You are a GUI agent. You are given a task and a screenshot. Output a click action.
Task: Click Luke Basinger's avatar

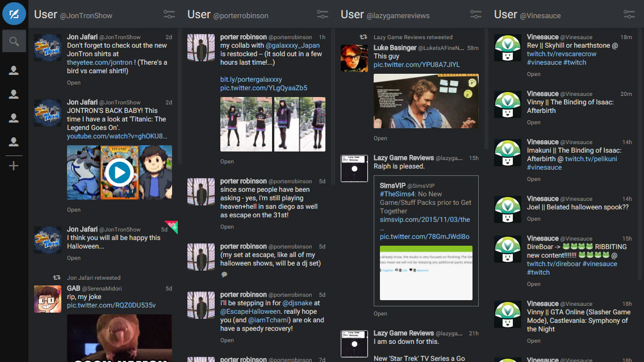[354, 58]
